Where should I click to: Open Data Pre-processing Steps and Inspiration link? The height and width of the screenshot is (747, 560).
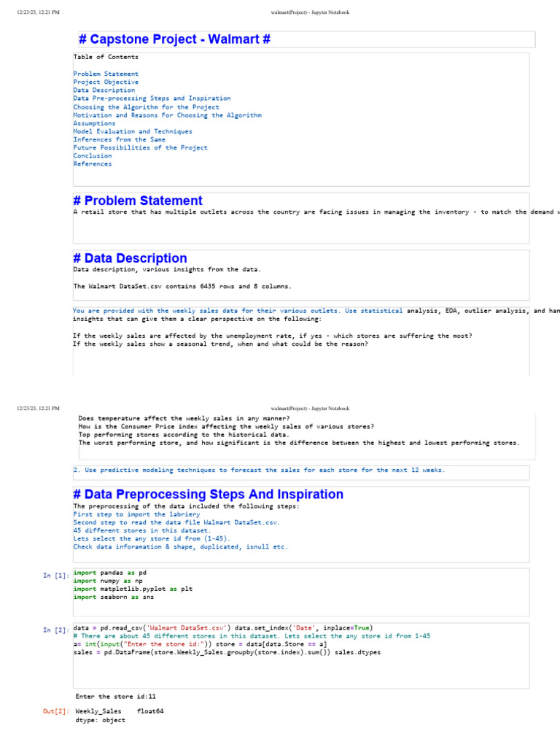[x=152, y=98]
